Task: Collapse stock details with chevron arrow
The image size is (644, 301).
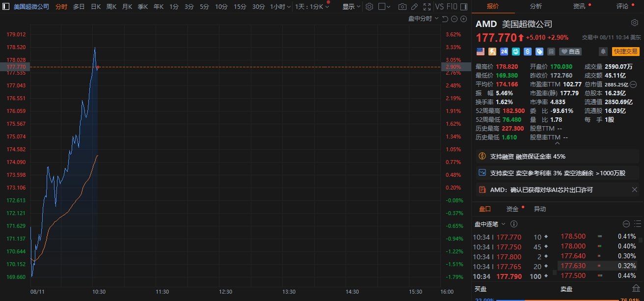Action: [557, 143]
